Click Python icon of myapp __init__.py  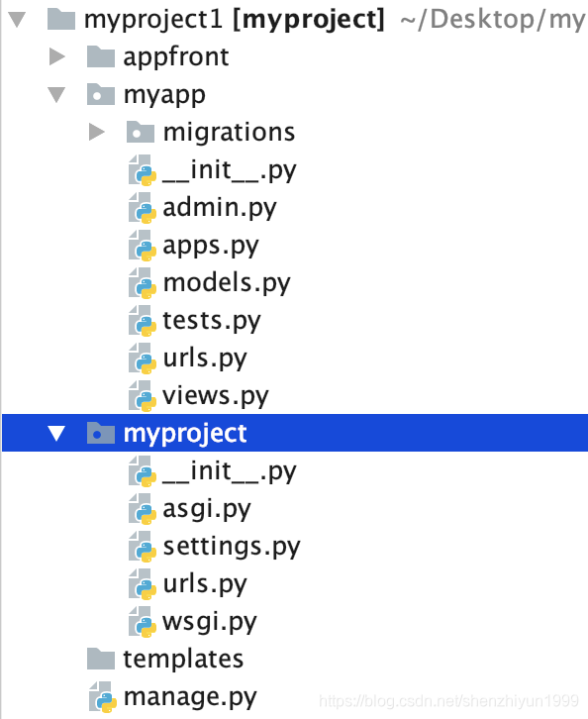pos(143,170)
